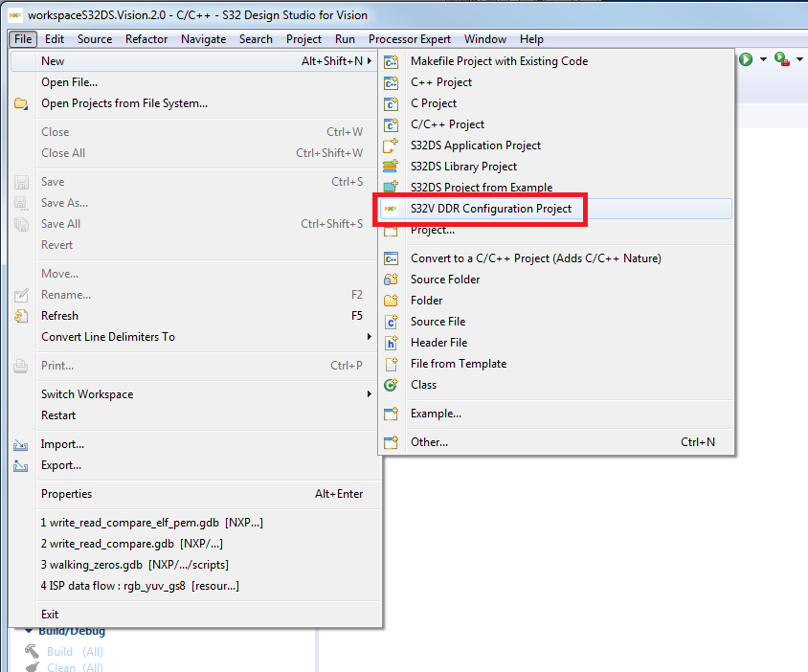Screen dimensions: 808x672
Task: Expand Convert Line Delimiters To submenu
Action: (370, 337)
